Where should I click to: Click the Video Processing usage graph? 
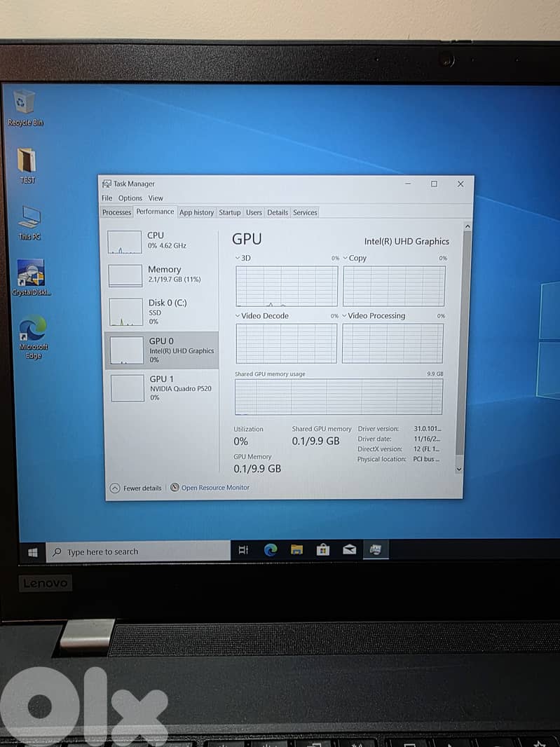[392, 343]
